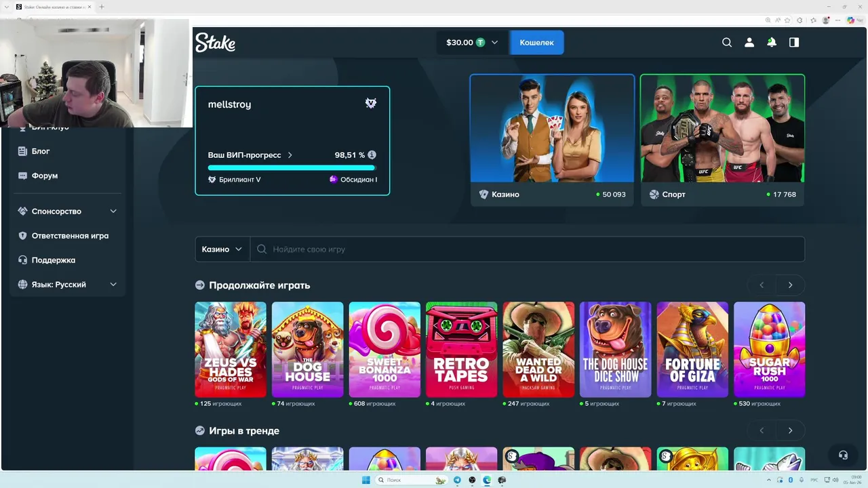868x488 pixels.
Task: Open the search magnifier in the Stake header
Action: tap(727, 42)
